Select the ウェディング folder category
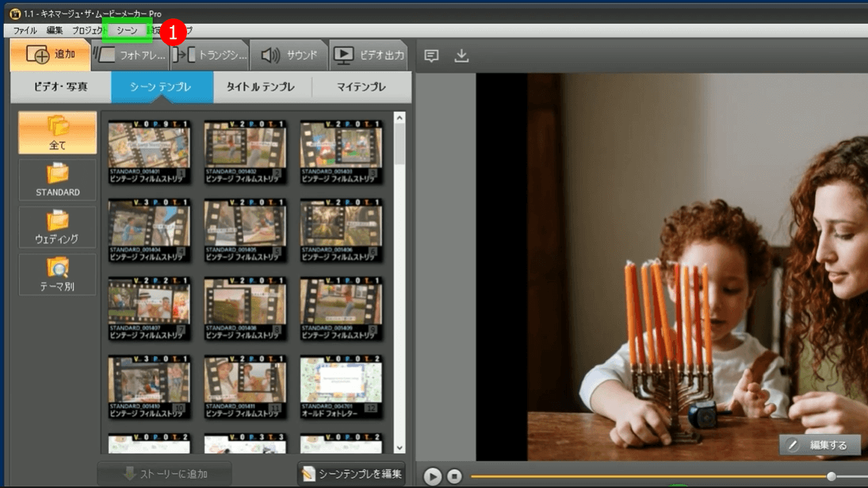This screenshot has width=868, height=488. click(58, 226)
